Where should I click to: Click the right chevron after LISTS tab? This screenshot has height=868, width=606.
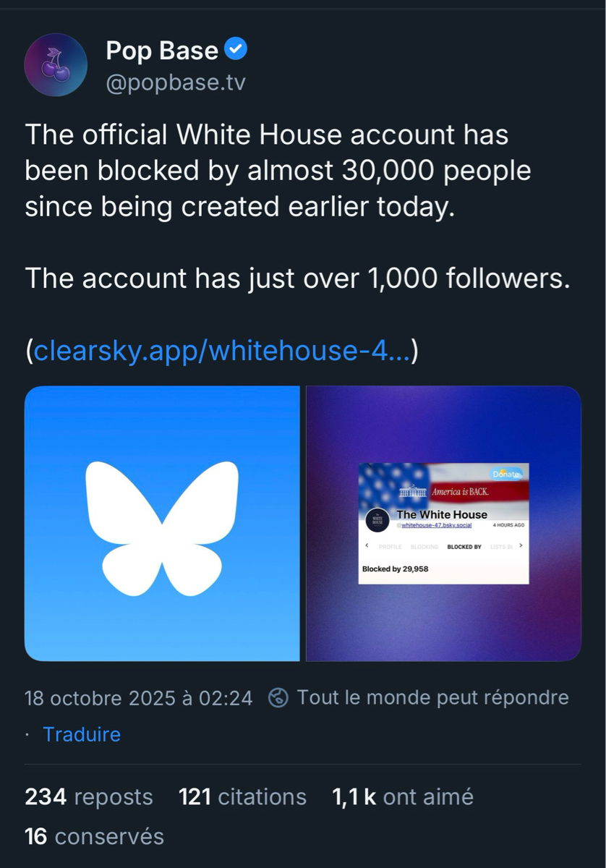pos(521,545)
